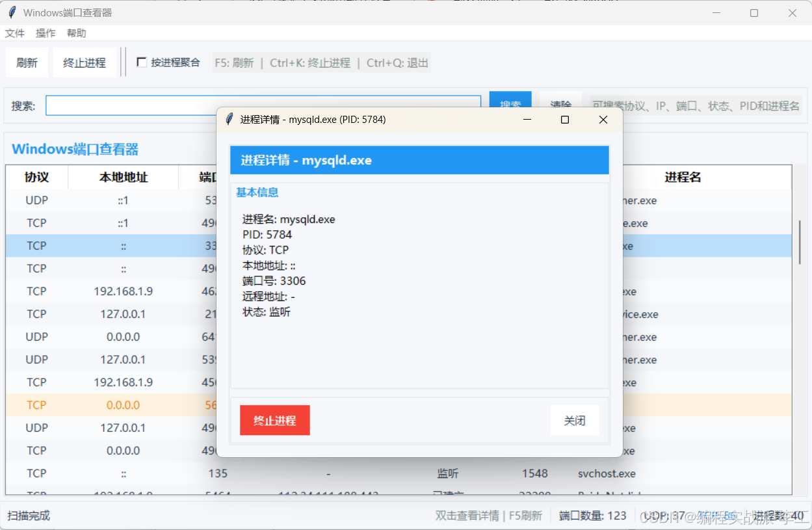Close the main Windows端口查看器 window

pos(792,13)
